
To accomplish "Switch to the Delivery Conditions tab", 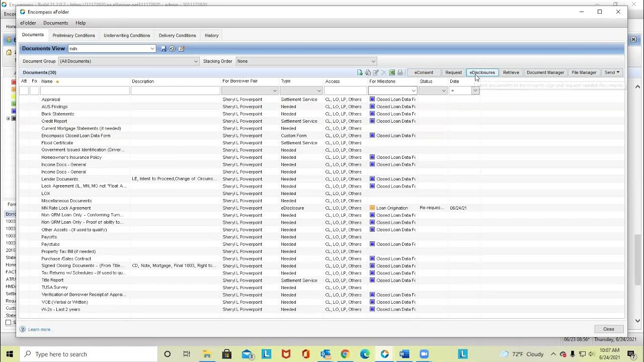I will click(177, 36).
